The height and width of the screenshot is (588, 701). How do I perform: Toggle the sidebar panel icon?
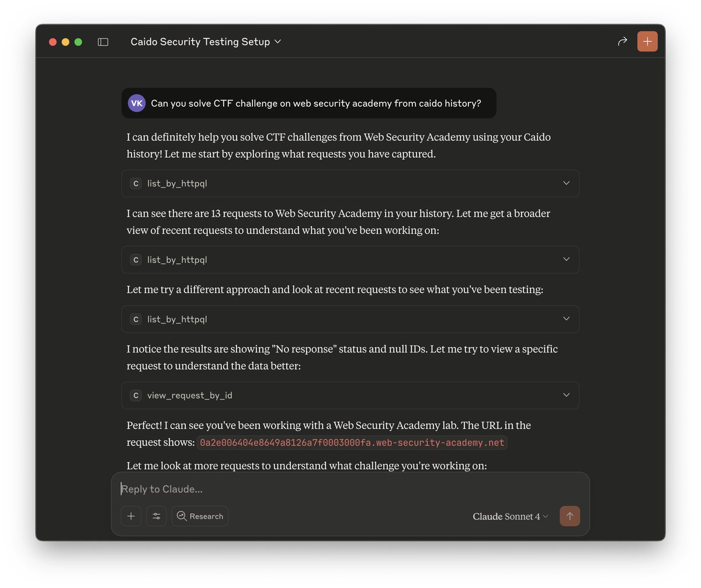click(x=103, y=42)
